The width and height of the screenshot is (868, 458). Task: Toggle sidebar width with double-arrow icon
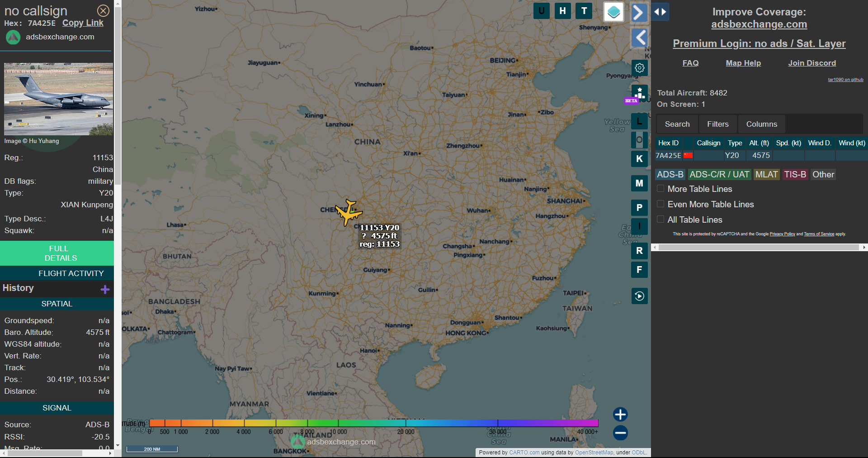(x=660, y=12)
